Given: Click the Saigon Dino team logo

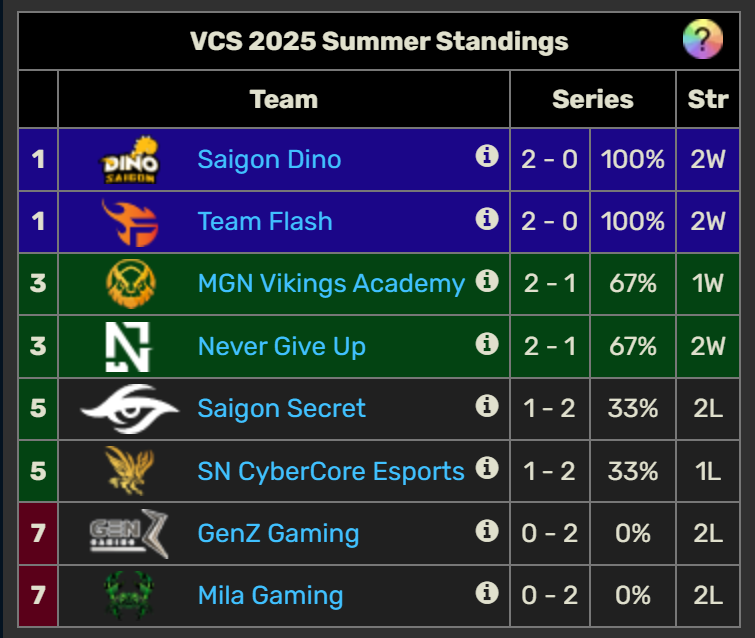Looking at the screenshot, I should [130, 159].
